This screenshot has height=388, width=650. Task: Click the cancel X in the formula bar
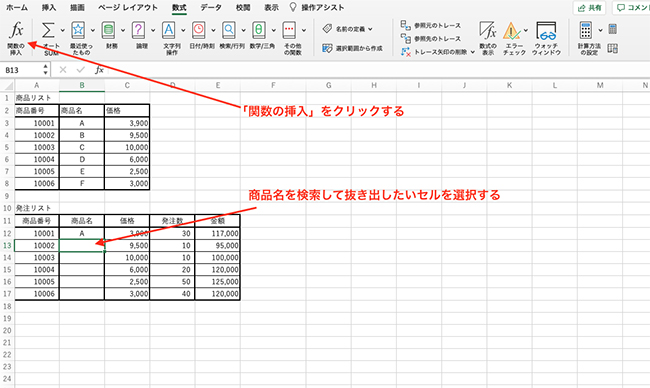pos(63,70)
